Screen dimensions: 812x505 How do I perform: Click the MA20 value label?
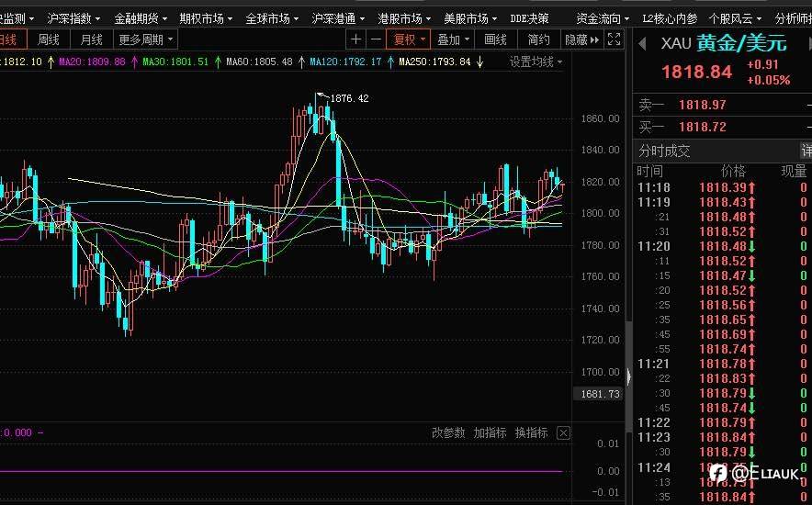[x=92, y=62]
